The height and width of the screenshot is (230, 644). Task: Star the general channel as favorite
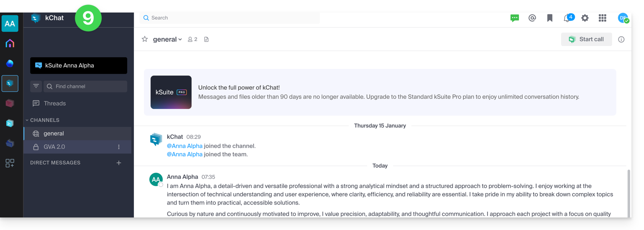tap(145, 39)
